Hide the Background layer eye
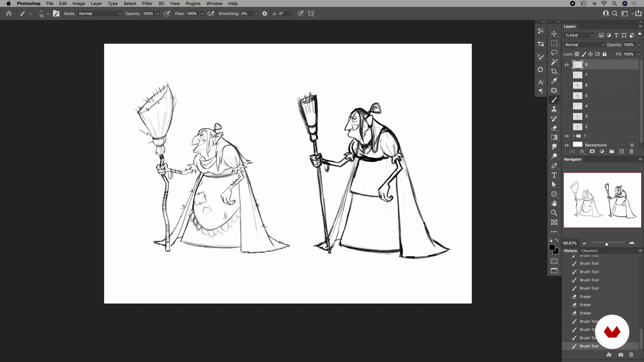 pos(567,145)
